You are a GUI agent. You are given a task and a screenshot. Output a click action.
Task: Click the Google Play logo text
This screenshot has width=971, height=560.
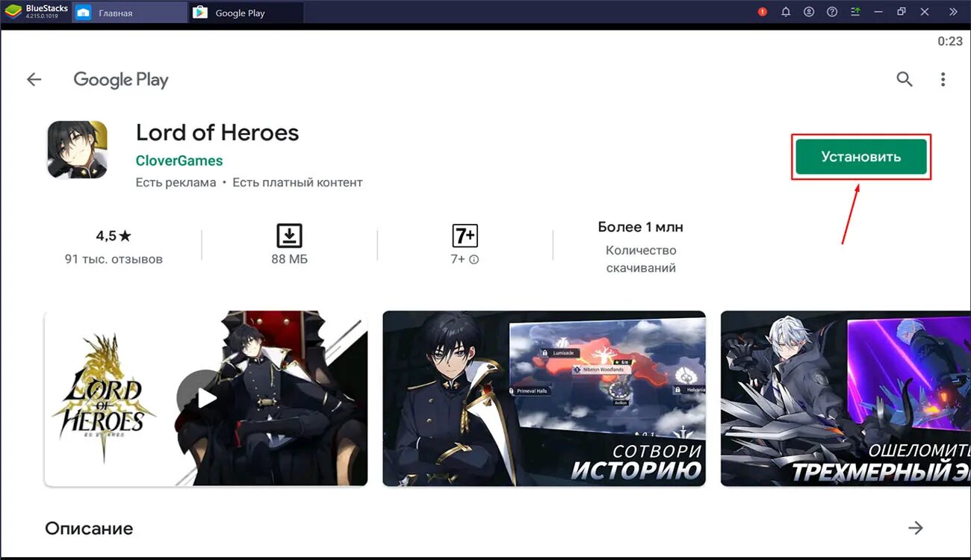pos(121,80)
